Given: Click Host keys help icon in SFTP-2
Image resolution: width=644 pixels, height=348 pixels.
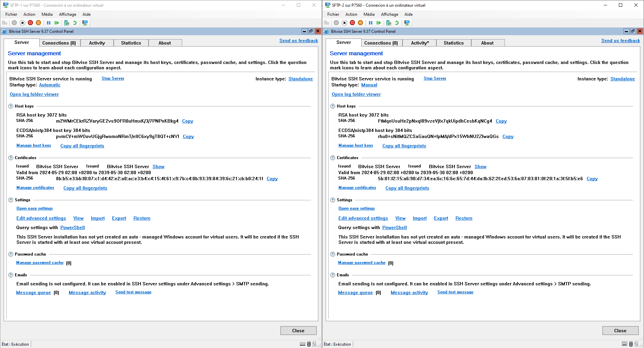Looking at the screenshot, I should (333, 106).
